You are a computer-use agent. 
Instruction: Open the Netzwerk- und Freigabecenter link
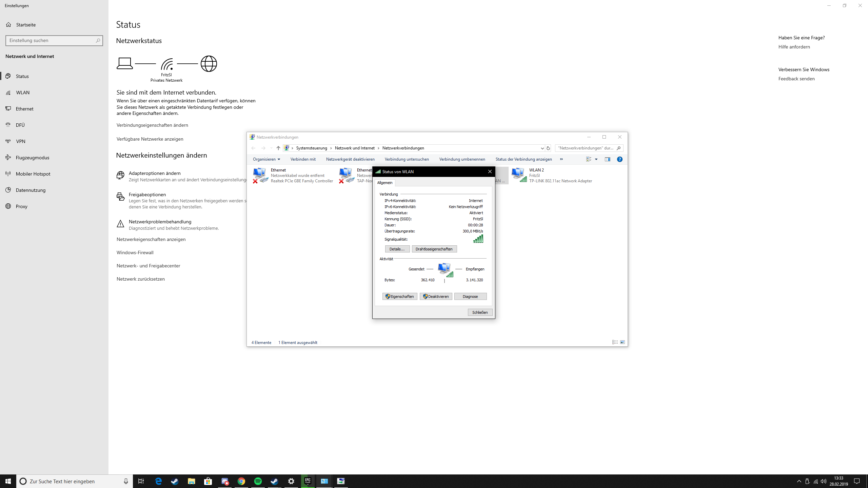point(148,266)
